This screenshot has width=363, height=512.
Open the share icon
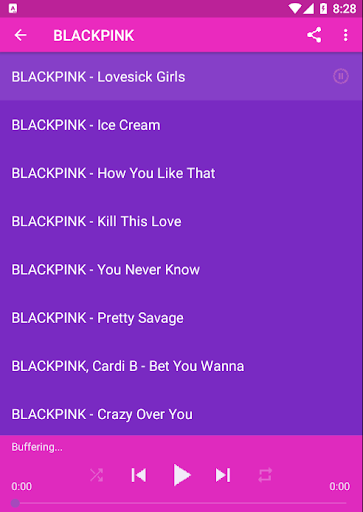coord(314,35)
